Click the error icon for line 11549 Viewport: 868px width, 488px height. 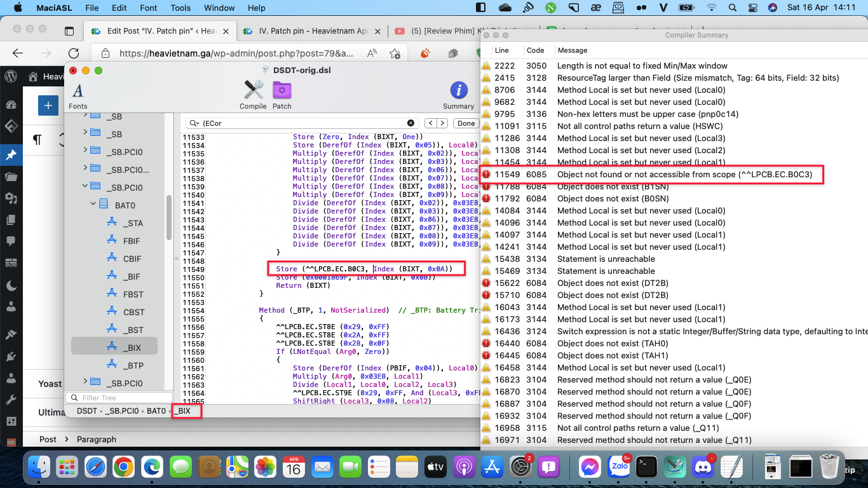tap(486, 174)
